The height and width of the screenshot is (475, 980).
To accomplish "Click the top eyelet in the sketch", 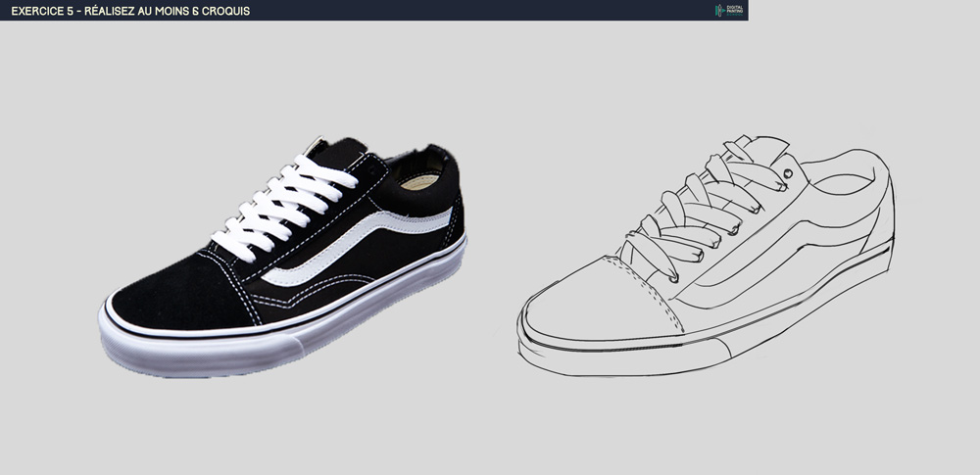I will pyautogui.click(x=786, y=173).
